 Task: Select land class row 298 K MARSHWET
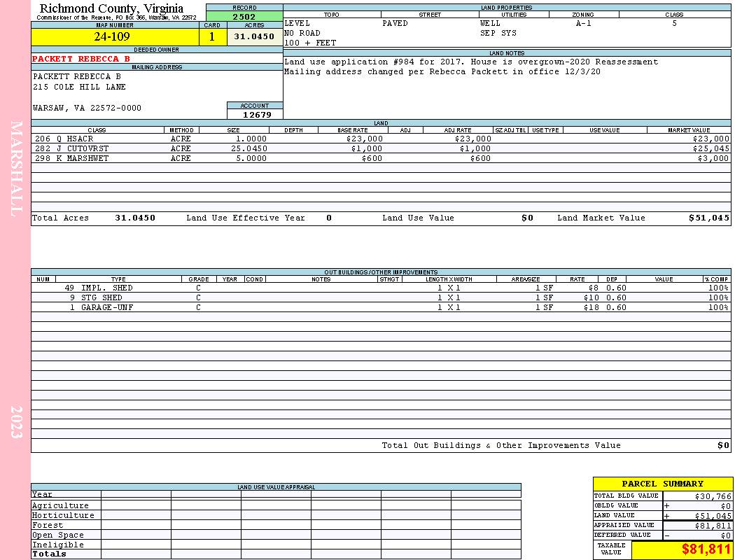pos(381,158)
